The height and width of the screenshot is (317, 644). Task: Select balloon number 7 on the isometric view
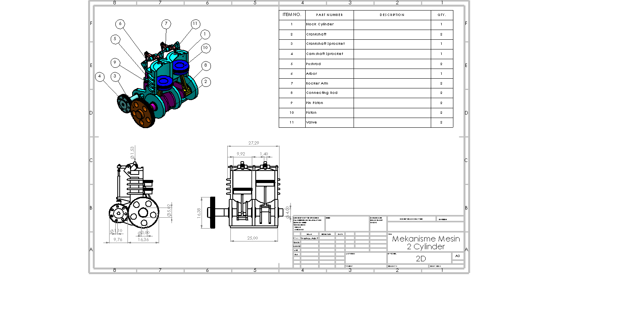click(166, 24)
